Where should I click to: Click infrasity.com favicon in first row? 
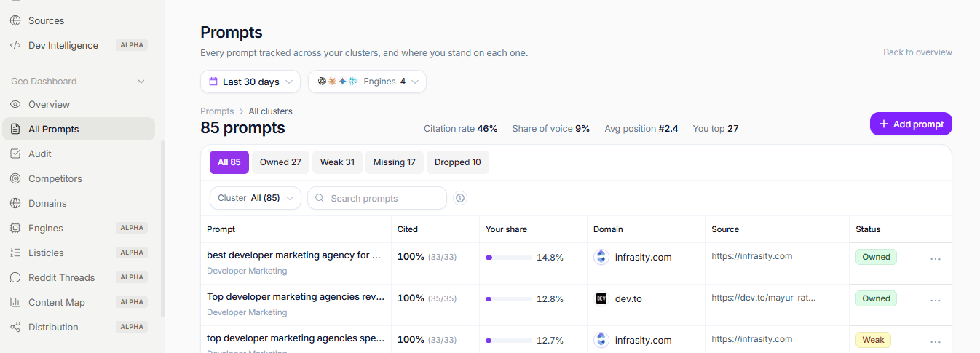tap(601, 257)
